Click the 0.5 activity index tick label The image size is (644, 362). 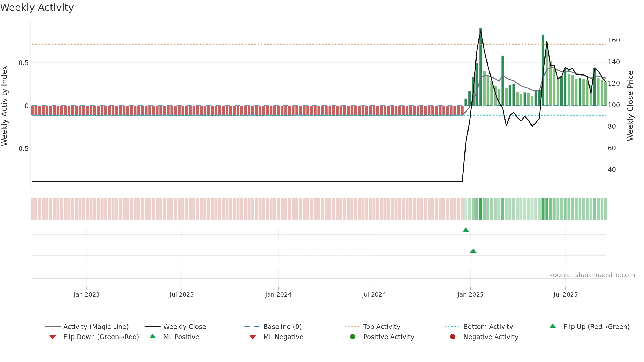coord(23,63)
